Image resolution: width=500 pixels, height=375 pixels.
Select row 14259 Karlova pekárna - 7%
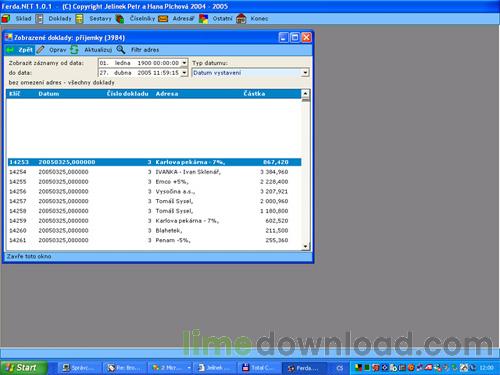(x=154, y=221)
